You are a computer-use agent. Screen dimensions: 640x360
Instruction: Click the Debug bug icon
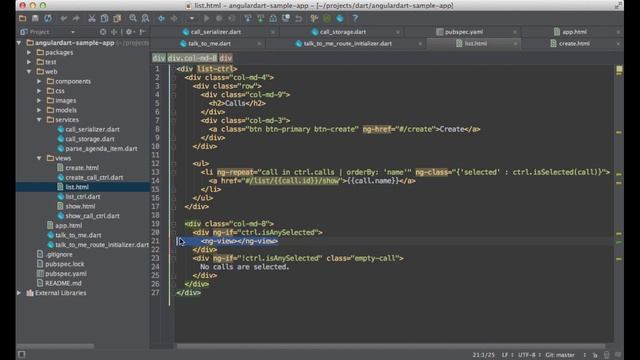coord(219,18)
